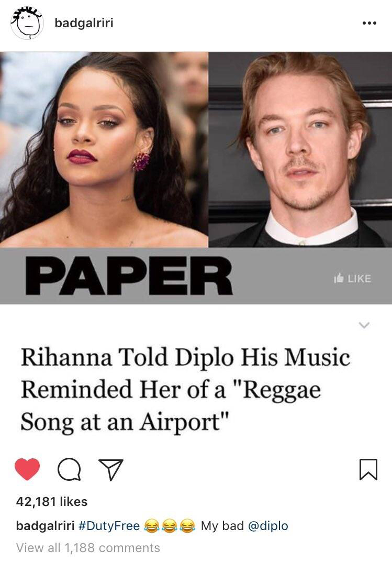Tap the left photo of the woman
Image resolution: width=392 pixels, height=562 pixels.
pos(104,150)
